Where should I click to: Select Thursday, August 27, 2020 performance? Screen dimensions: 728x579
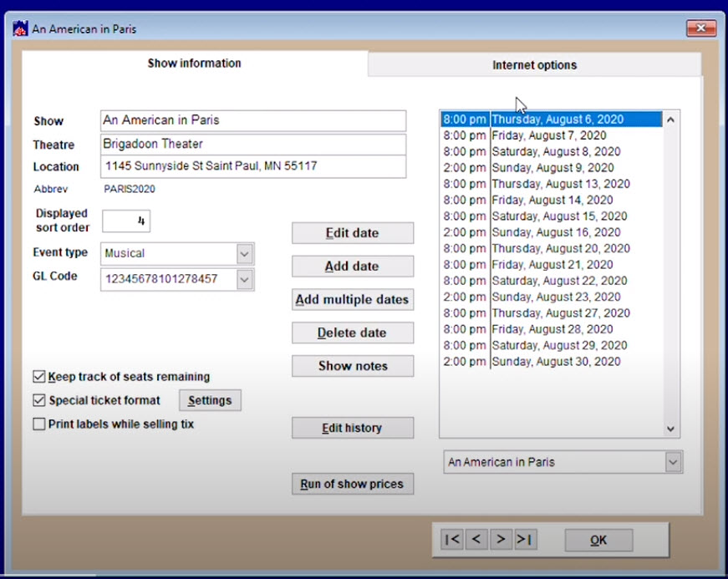point(551,313)
